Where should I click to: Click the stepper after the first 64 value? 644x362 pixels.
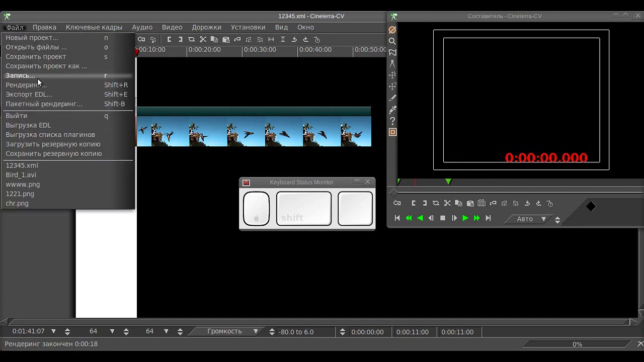pos(126,332)
